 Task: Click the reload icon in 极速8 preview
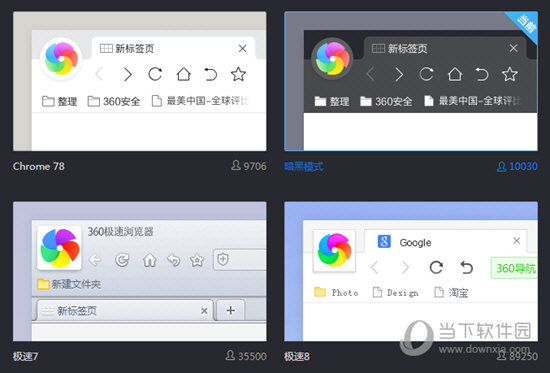(436, 268)
